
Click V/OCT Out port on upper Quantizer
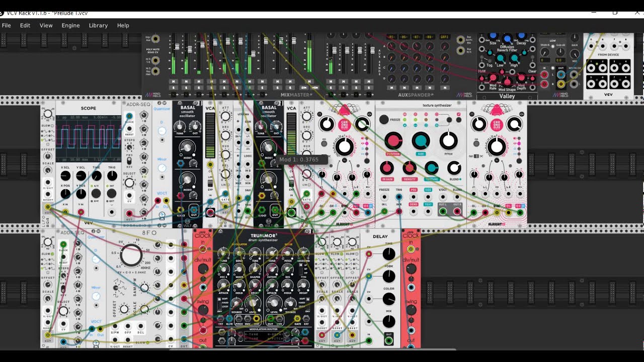(167, 202)
